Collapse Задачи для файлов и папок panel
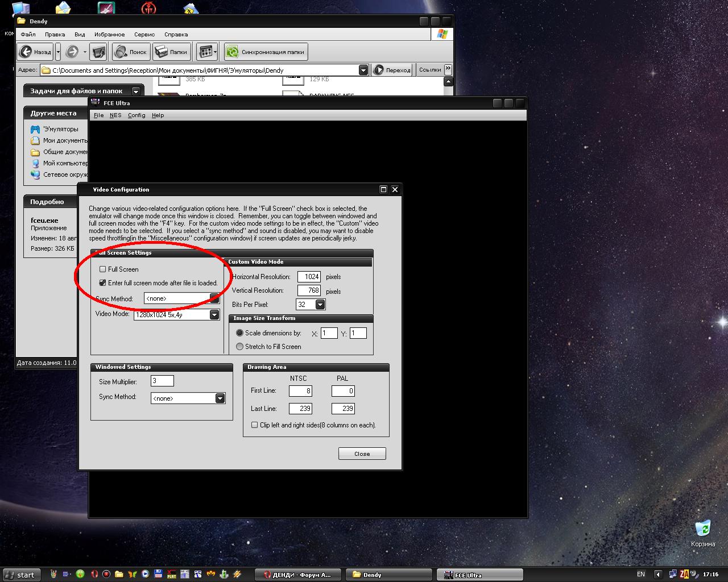 [x=135, y=91]
